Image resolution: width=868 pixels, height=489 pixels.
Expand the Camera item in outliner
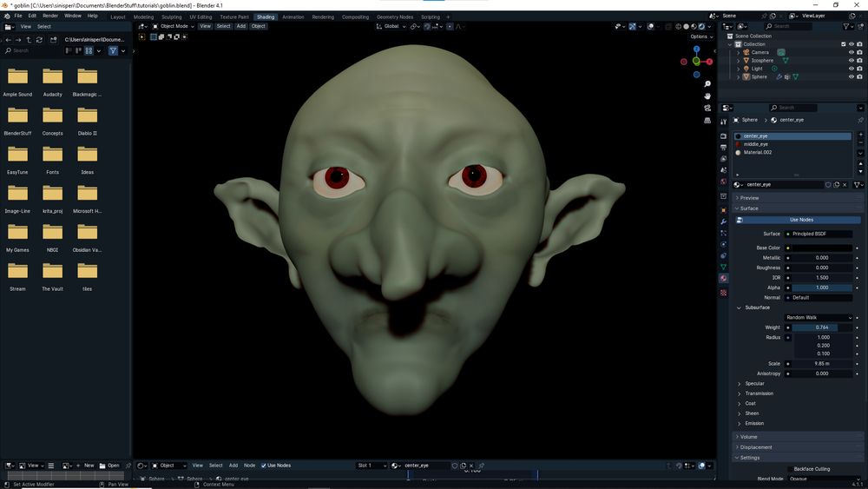point(738,53)
